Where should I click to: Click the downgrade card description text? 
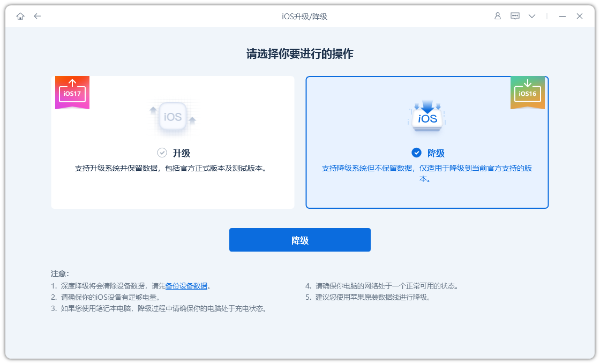(427, 171)
